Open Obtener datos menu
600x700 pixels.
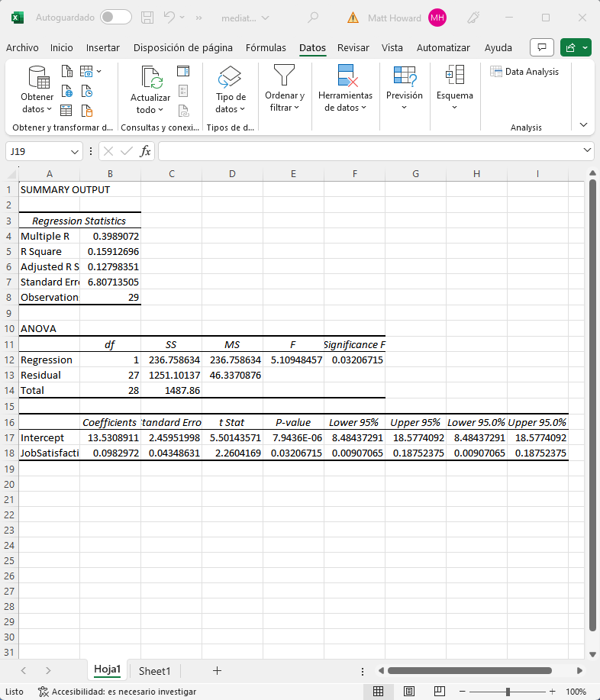(x=37, y=102)
